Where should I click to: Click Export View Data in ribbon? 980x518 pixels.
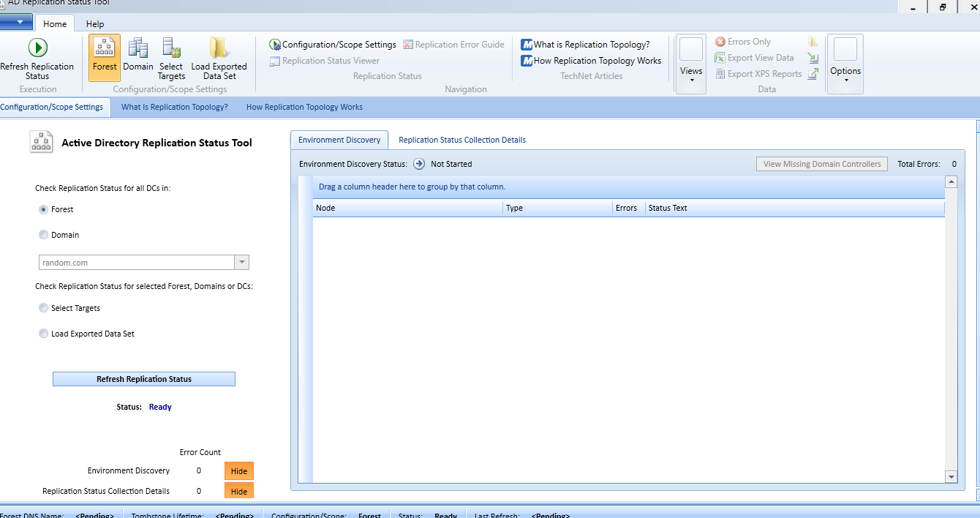[755, 58]
